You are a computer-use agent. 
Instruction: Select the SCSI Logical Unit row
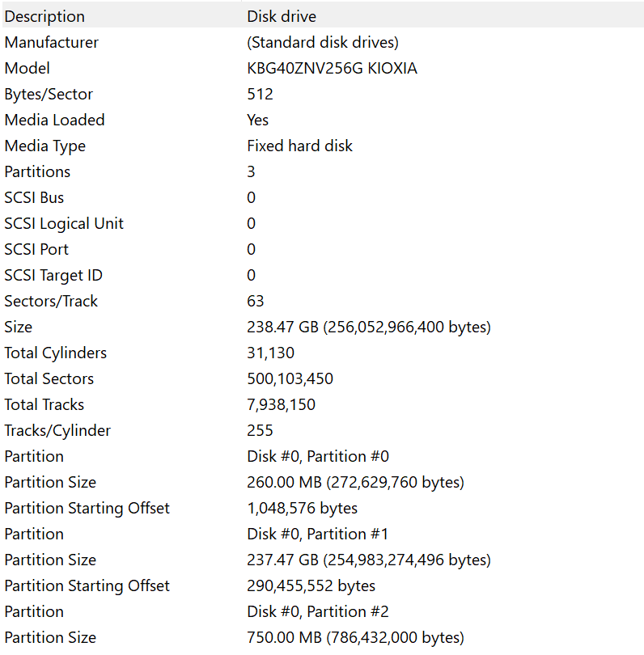pos(64,223)
